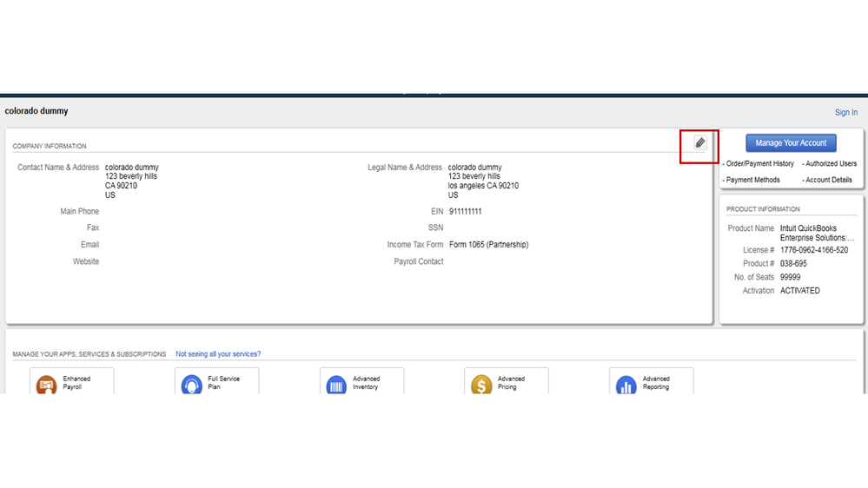Click the 'Payroll Contact' label

(x=419, y=261)
